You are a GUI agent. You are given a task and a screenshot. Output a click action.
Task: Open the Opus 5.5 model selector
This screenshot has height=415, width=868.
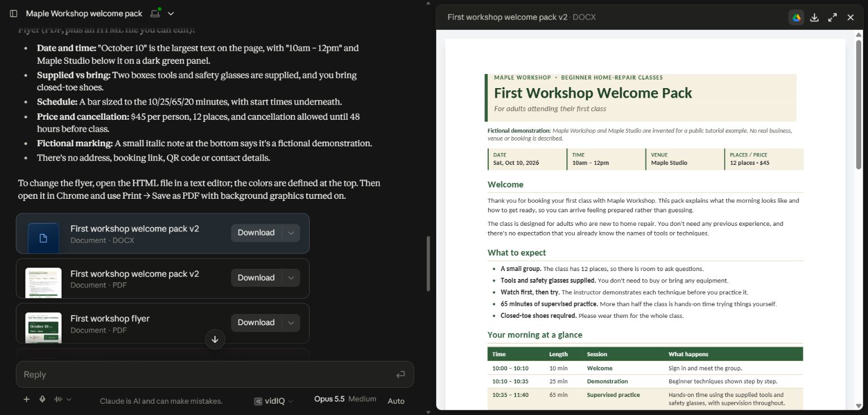(345, 399)
